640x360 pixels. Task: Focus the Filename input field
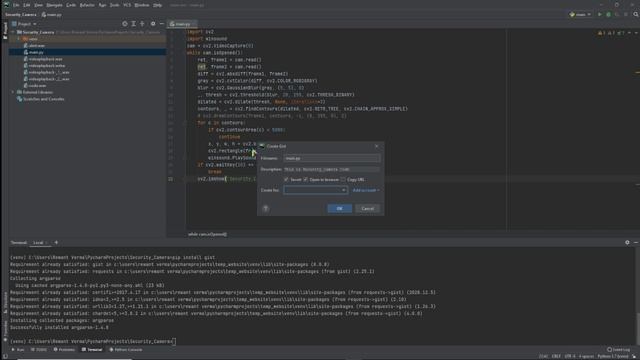point(331,158)
